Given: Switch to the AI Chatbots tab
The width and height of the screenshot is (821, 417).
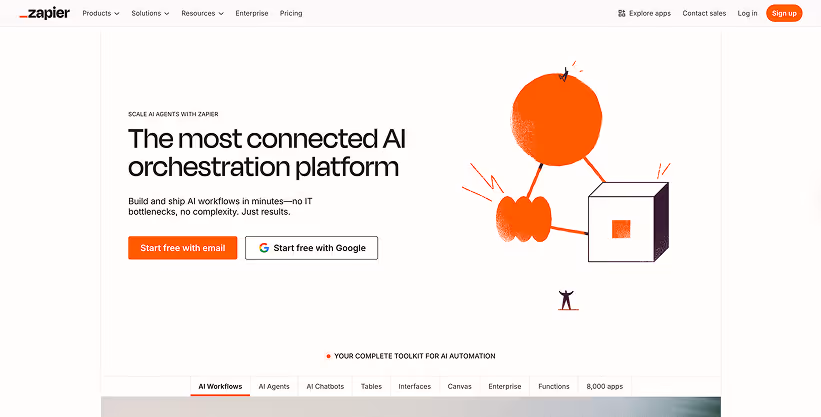Looking at the screenshot, I should point(325,387).
